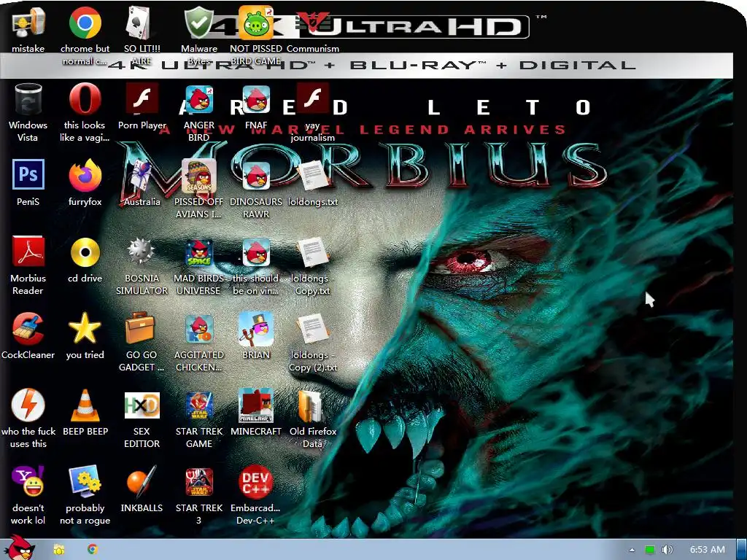The image size is (747, 560).
Task: Open the 'SO LIT!!! AIRE' card game icon
Action: (138, 23)
